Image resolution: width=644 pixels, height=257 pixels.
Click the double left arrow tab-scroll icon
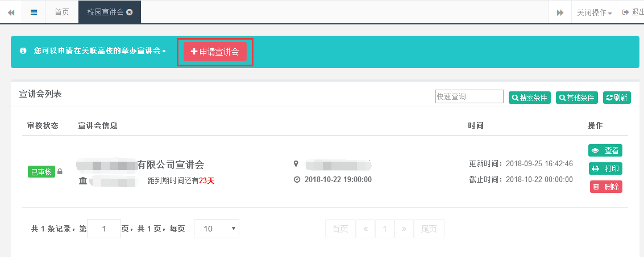point(11,12)
